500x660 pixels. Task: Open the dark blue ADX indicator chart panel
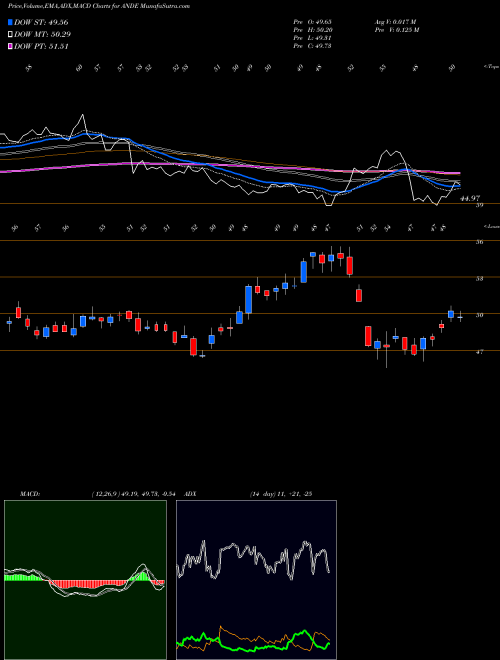coord(256,580)
